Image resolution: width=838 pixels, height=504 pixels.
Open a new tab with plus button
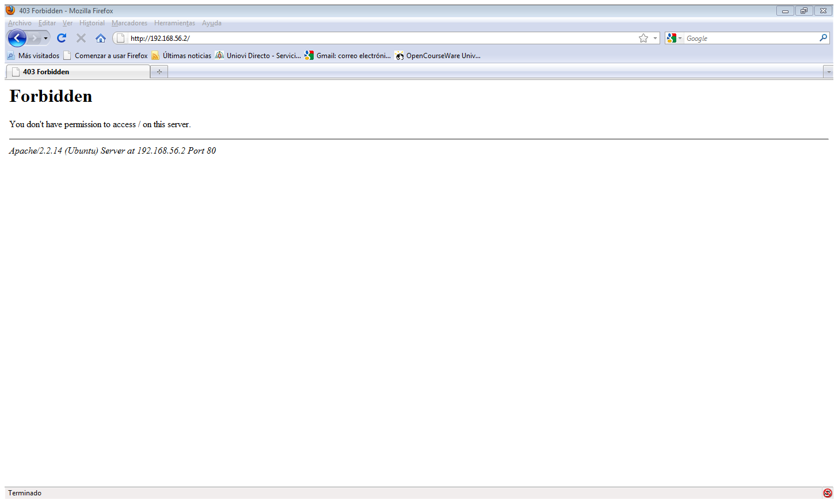159,72
